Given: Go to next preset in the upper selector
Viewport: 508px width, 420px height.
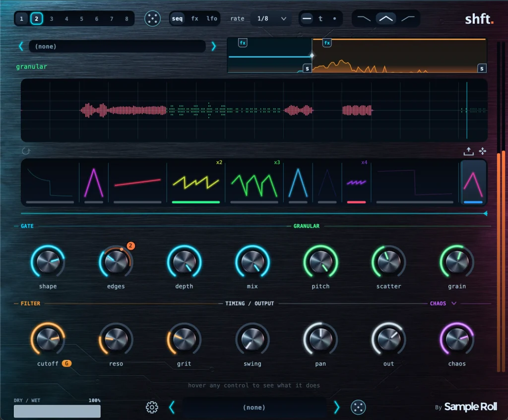Looking at the screenshot, I should [213, 46].
